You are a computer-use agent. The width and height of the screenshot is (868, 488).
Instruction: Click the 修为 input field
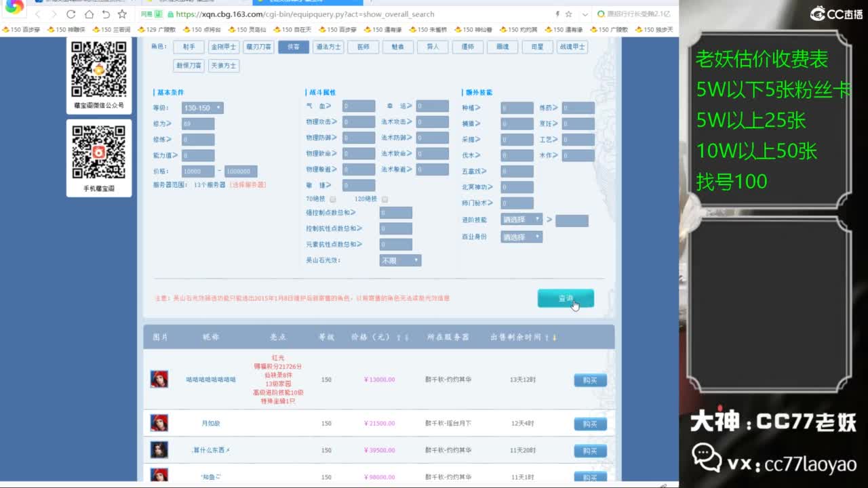click(198, 124)
